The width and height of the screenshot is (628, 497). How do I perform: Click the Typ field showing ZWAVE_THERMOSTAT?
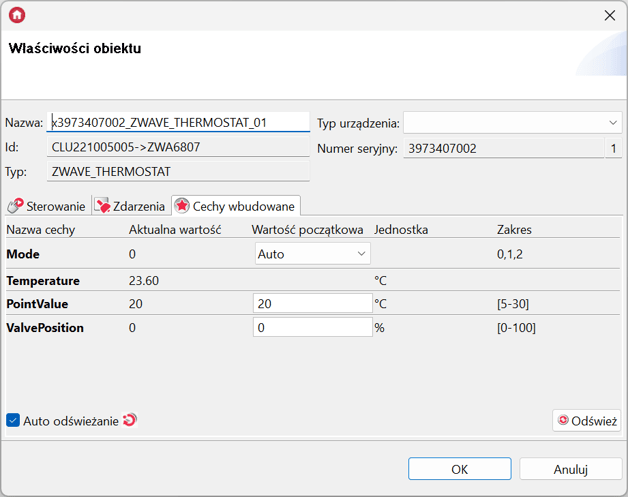[178, 171]
